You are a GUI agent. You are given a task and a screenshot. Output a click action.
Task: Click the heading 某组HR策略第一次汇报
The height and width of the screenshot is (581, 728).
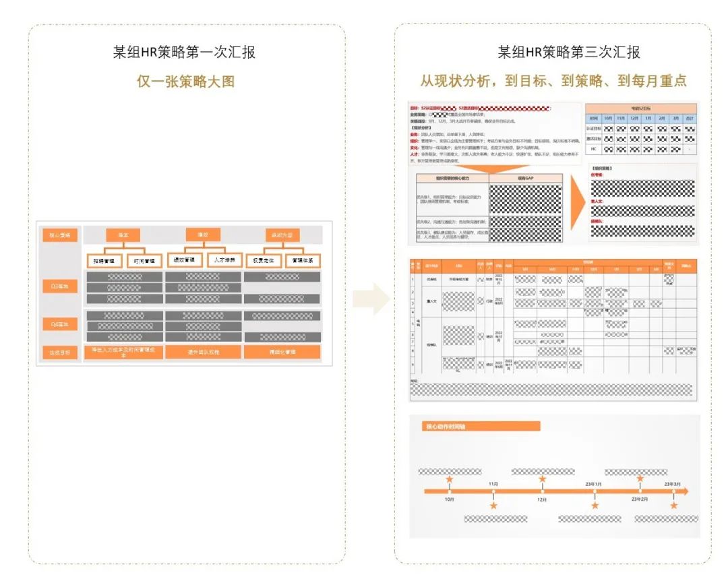(184, 52)
